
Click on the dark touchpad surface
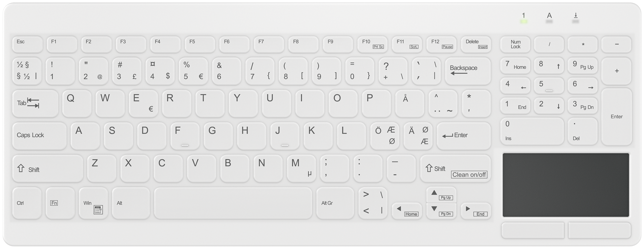pos(566,185)
